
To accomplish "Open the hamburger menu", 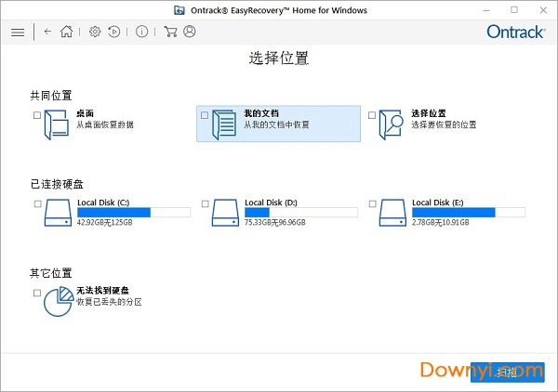I will click(18, 33).
